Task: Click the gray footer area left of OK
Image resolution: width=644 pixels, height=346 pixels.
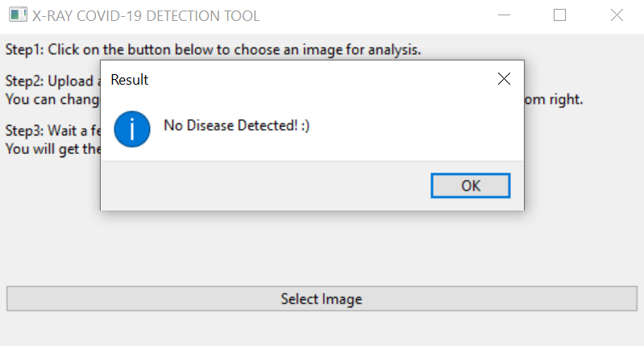Action: [266, 186]
